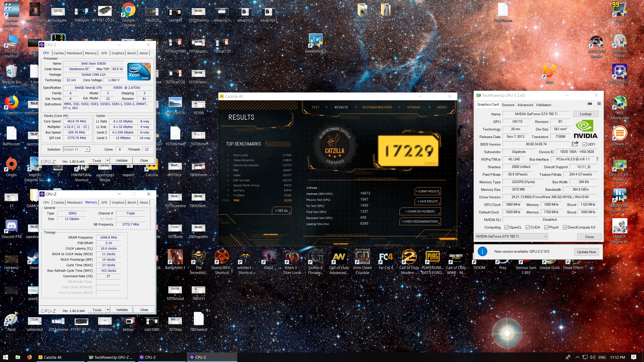Click SHARE ON FACEBOOK button
The image size is (644, 362).
point(420,211)
